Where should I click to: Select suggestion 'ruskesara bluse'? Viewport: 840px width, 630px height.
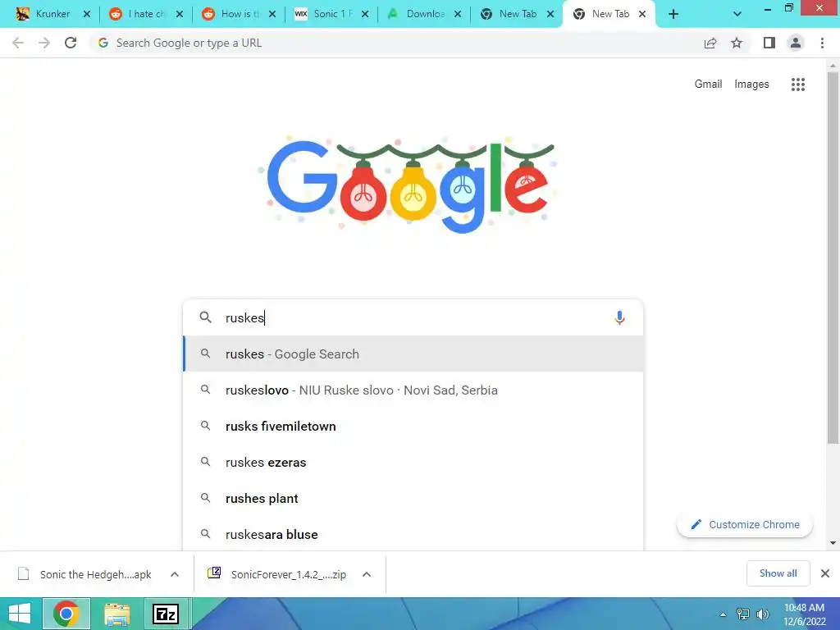413,534
